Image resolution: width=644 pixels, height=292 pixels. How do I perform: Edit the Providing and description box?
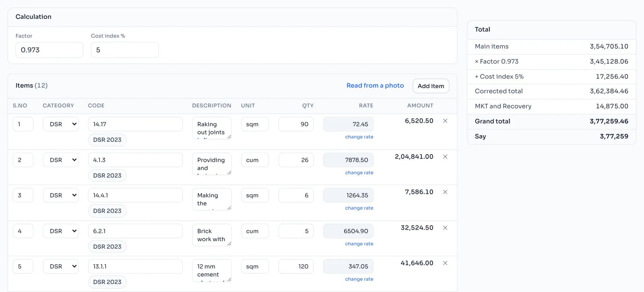[212, 164]
